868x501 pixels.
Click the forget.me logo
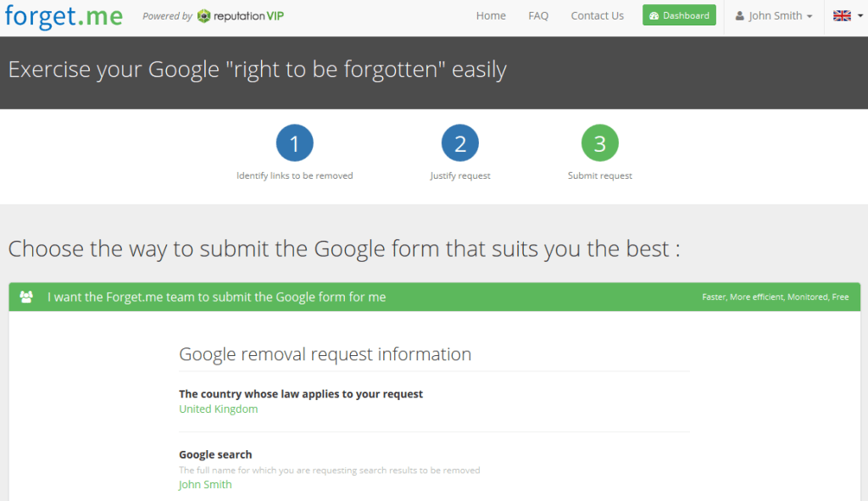[x=64, y=15]
